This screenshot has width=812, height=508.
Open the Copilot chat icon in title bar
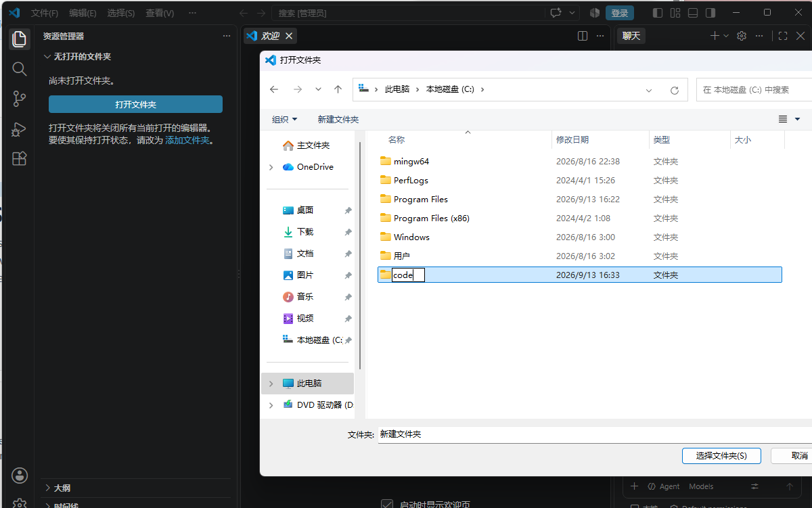pyautogui.click(x=557, y=13)
